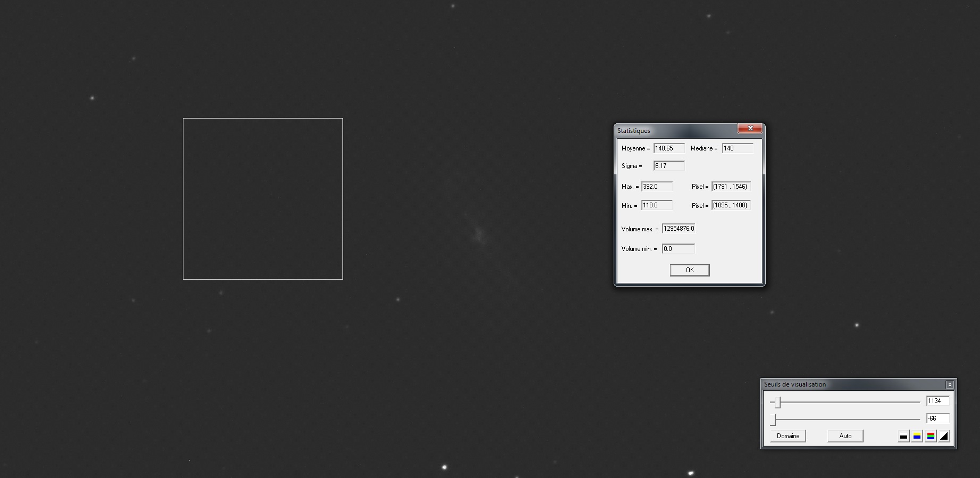Click the 'Volume max. =' label
This screenshot has width=980, height=478.
pyautogui.click(x=640, y=229)
